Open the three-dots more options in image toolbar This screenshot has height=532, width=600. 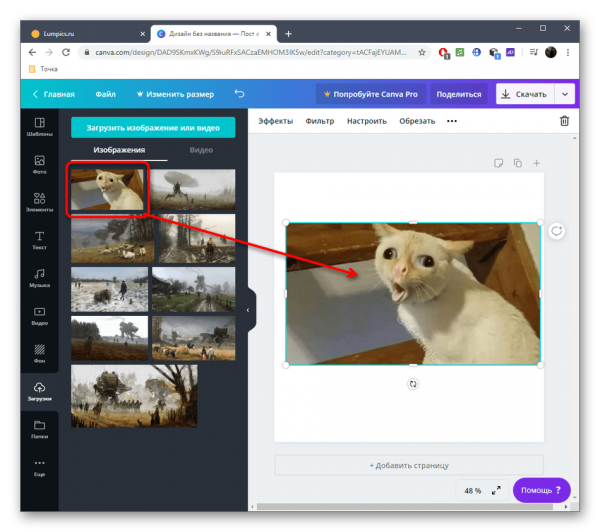coord(452,121)
